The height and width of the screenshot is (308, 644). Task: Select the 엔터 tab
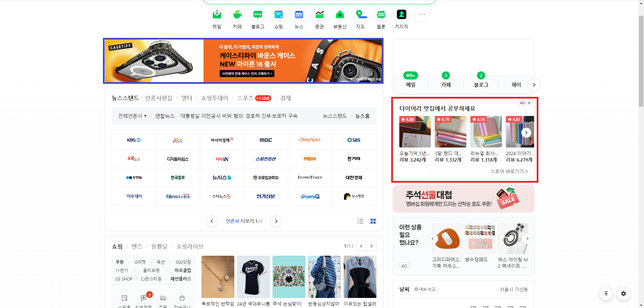pos(187,98)
